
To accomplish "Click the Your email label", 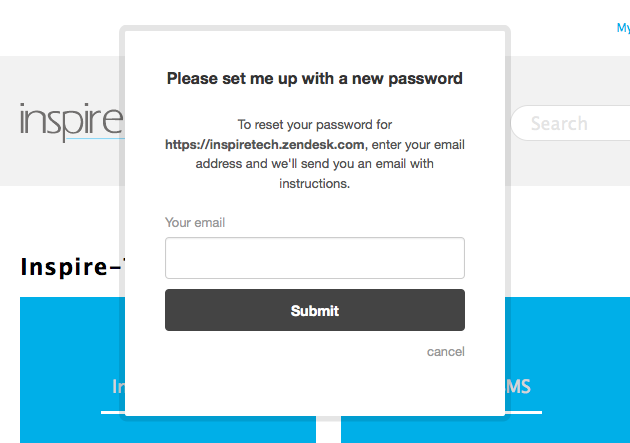I will click(195, 222).
